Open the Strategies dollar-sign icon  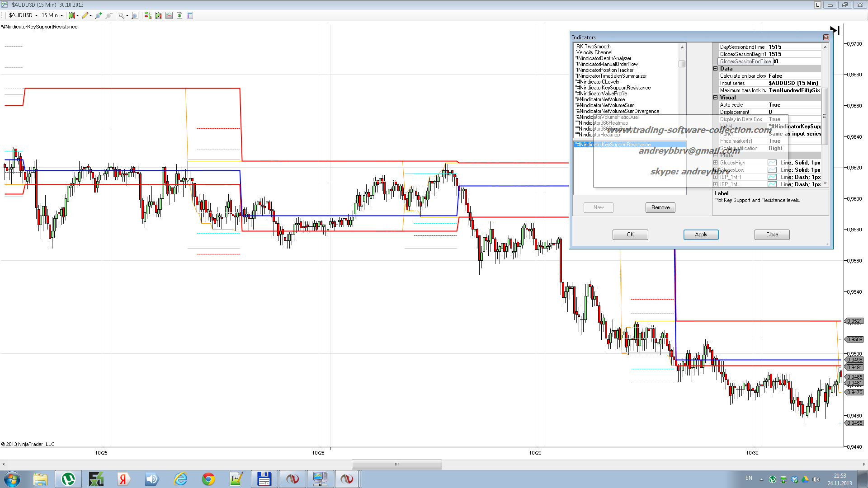click(x=179, y=15)
